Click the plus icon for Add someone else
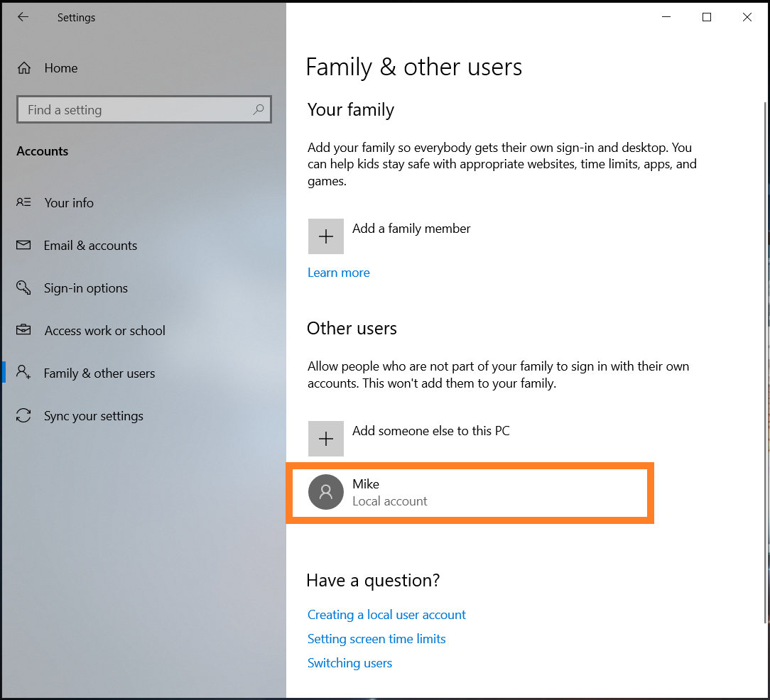Viewport: 770px width, 700px height. (x=325, y=439)
